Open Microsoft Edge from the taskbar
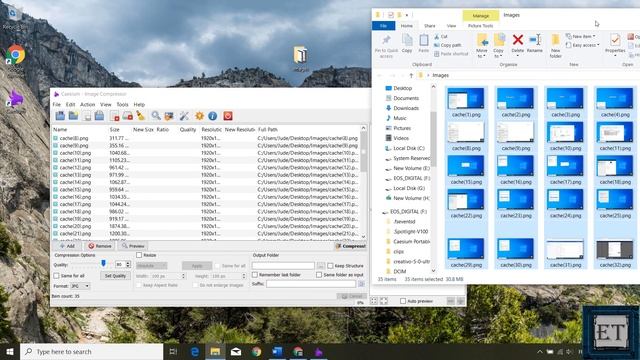The width and height of the screenshot is (640, 360). pyautogui.click(x=195, y=351)
